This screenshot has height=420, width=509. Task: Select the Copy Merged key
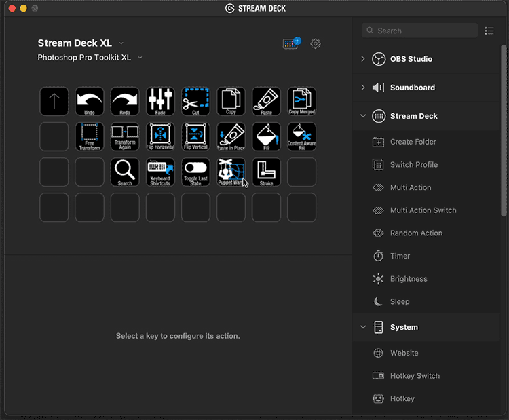click(x=301, y=101)
